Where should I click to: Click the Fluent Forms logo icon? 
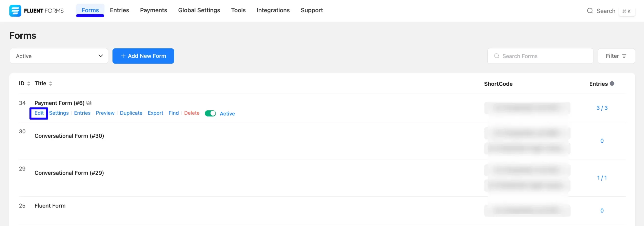pyautogui.click(x=15, y=11)
